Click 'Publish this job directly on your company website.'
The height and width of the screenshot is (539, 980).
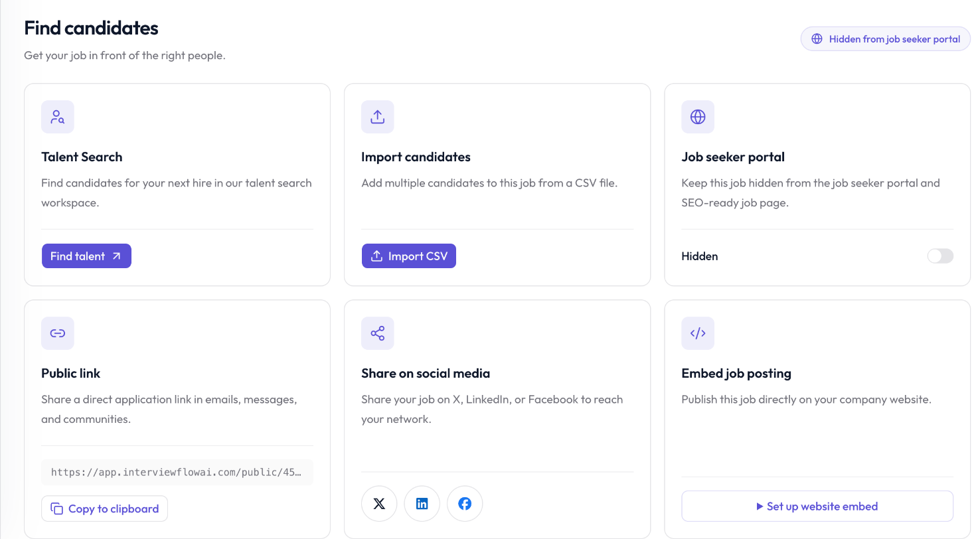[807, 400]
